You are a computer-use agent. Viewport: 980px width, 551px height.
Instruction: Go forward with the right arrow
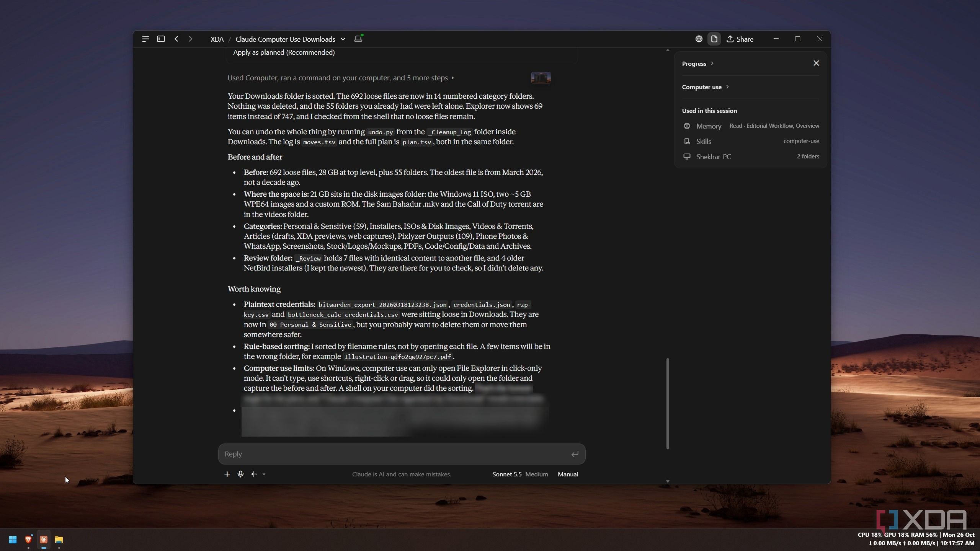pyautogui.click(x=190, y=39)
